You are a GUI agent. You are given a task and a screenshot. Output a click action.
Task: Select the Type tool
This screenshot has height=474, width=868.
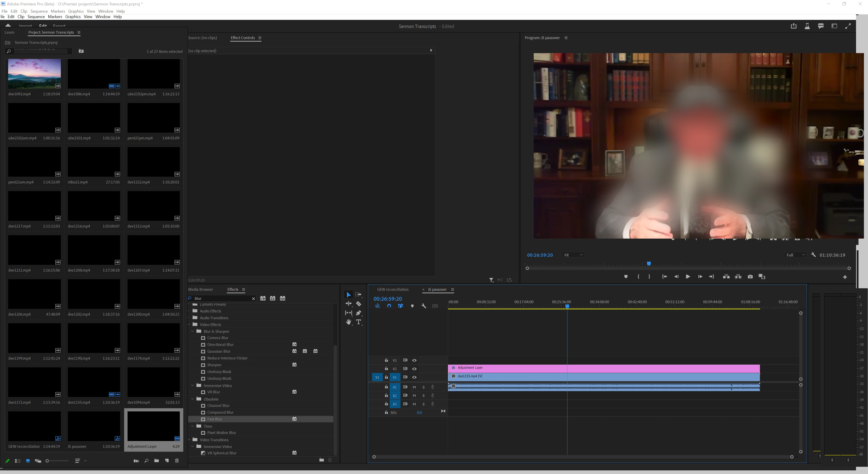(358, 322)
